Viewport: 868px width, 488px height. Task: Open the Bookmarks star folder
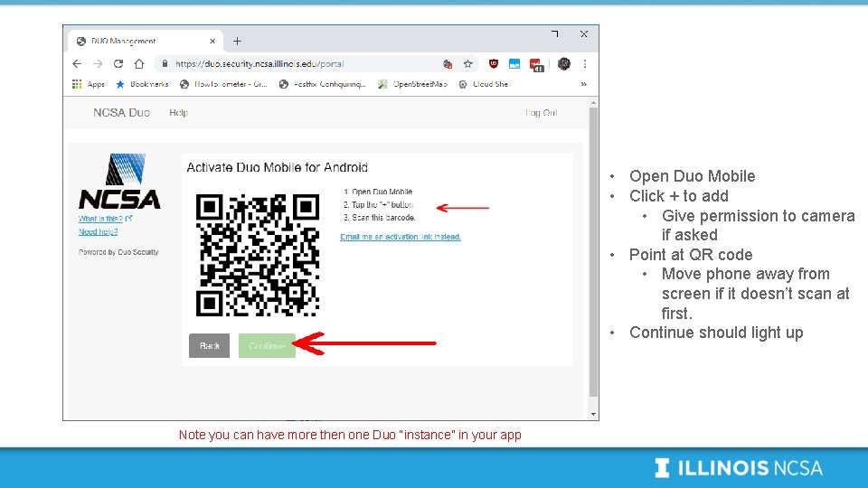click(x=142, y=84)
